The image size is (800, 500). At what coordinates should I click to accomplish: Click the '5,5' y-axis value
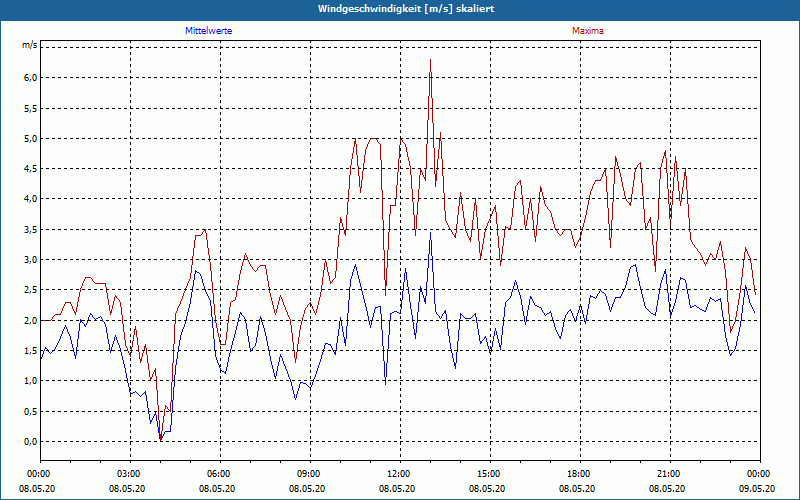click(x=31, y=108)
